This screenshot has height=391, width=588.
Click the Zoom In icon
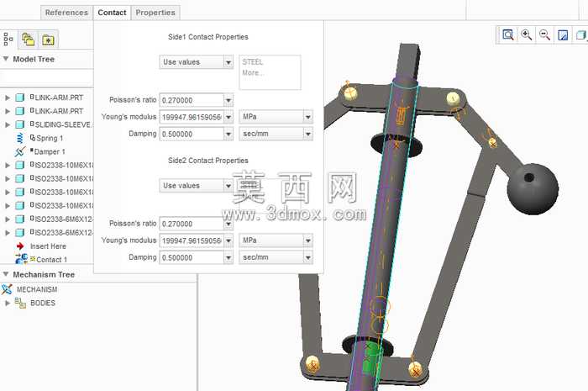(526, 35)
